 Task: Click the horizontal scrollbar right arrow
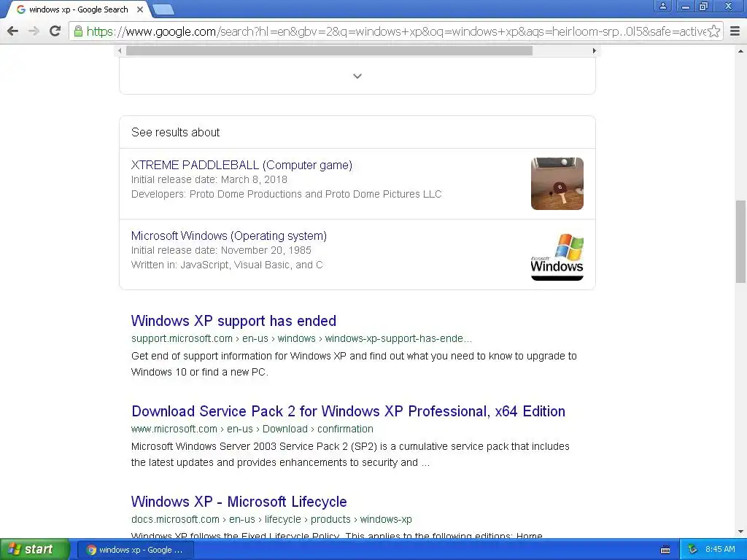594,50
